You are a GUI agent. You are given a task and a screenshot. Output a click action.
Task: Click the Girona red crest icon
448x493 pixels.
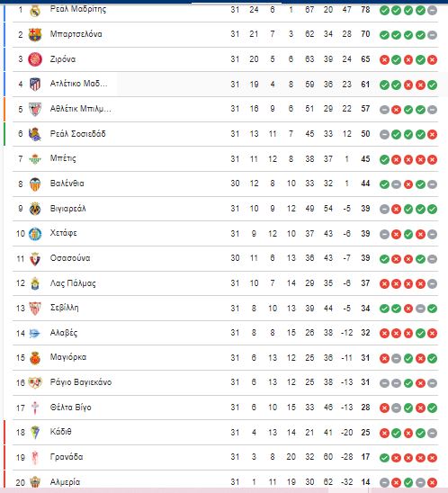click(35, 59)
